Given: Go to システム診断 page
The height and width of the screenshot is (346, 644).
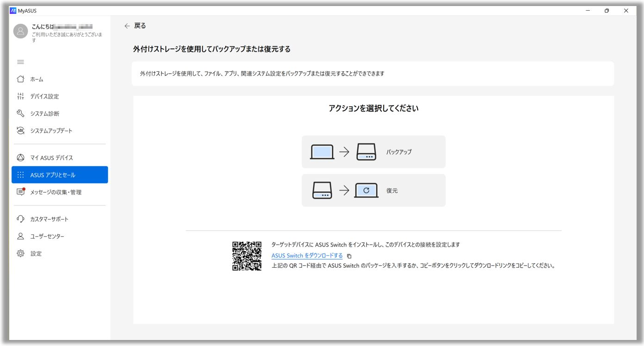Looking at the screenshot, I should [60, 113].
